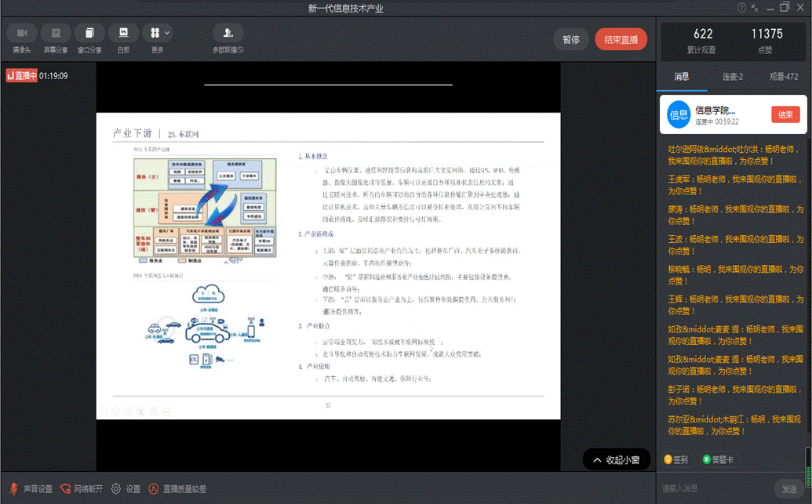Image resolution: width=812 pixels, height=504 pixels.
Task: Open the help menu with question mark icon
Action: tap(741, 8)
